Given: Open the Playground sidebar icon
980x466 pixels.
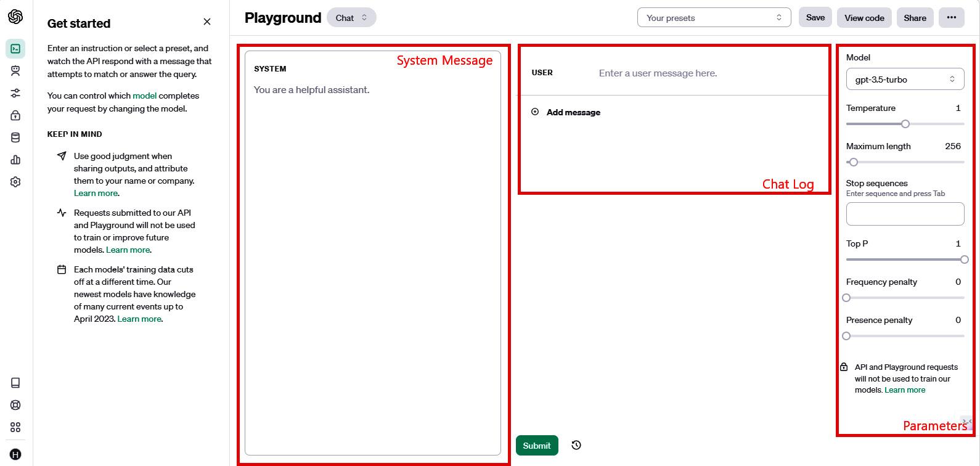Looking at the screenshot, I should [15, 49].
